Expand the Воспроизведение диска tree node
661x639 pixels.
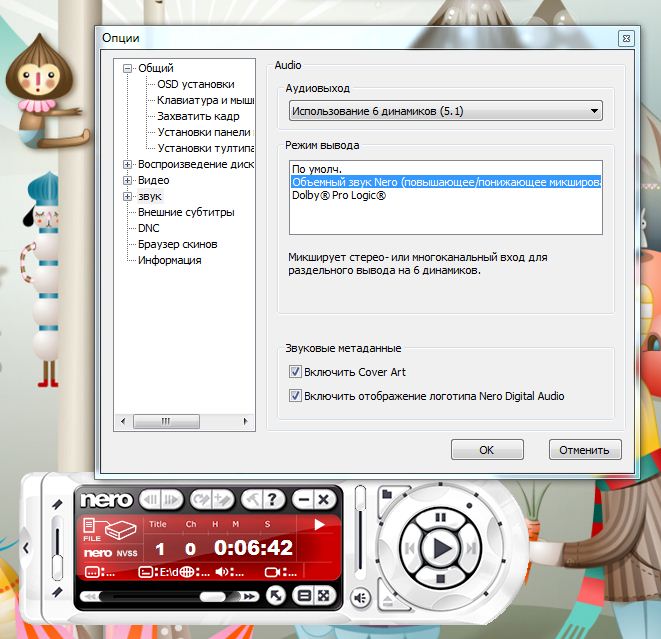[x=127, y=164]
